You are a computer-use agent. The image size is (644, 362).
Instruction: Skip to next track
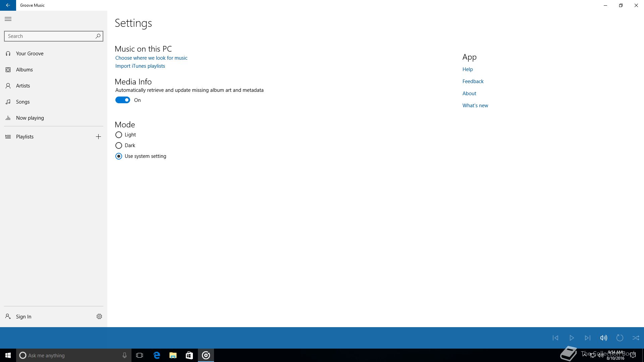[x=588, y=338]
